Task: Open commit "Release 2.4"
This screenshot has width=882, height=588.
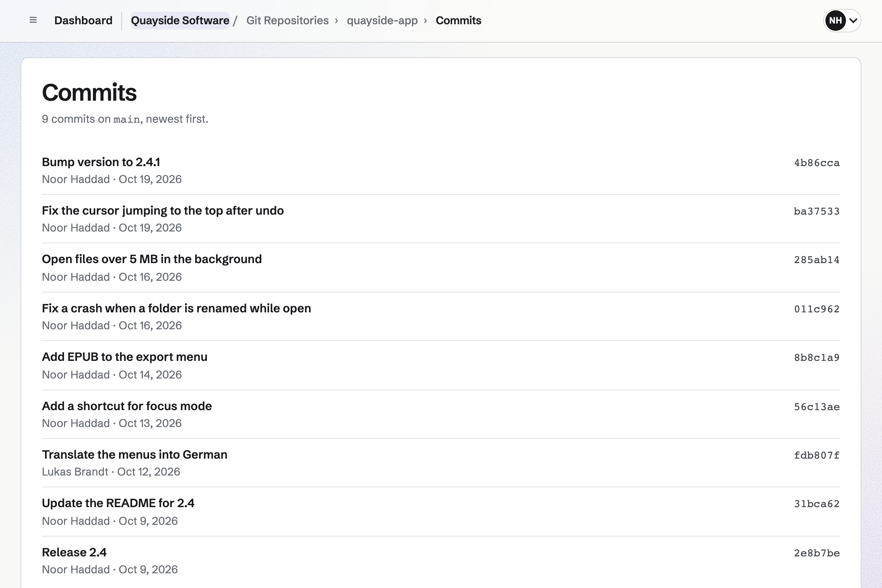Action: point(74,552)
